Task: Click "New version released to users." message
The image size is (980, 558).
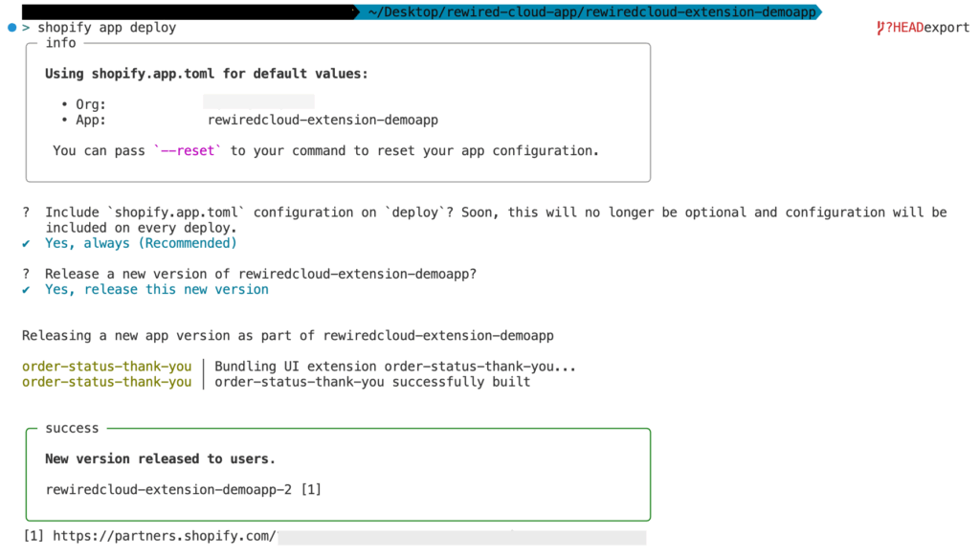Action: point(160,459)
